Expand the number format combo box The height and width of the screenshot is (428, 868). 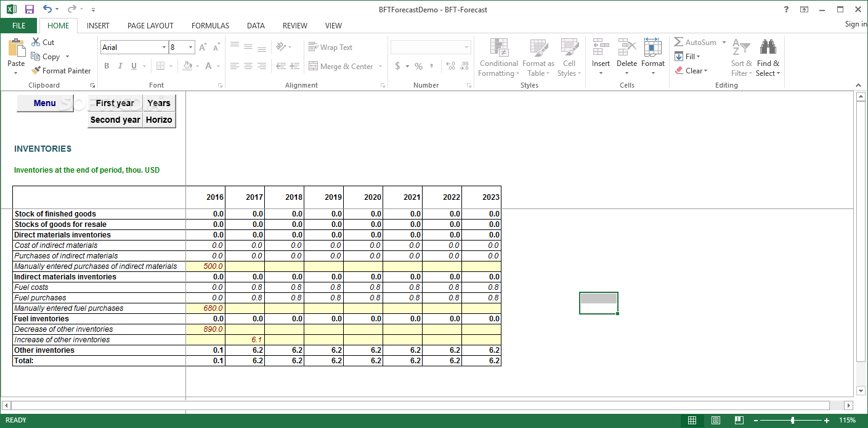click(466, 47)
